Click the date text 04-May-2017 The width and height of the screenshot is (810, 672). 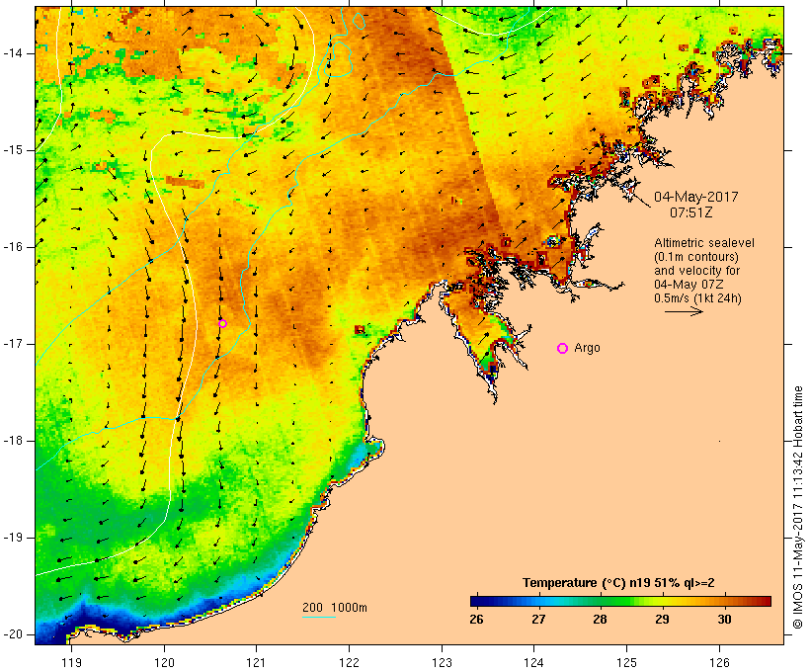tap(695, 197)
